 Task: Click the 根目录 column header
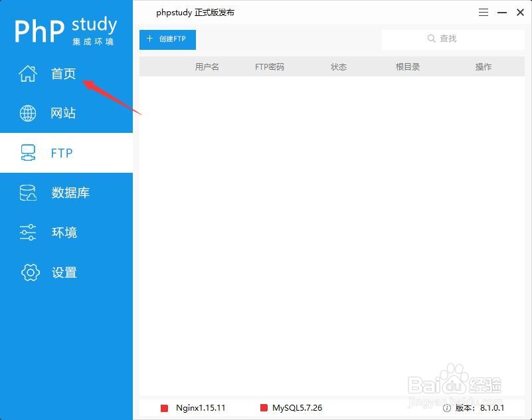coord(408,67)
